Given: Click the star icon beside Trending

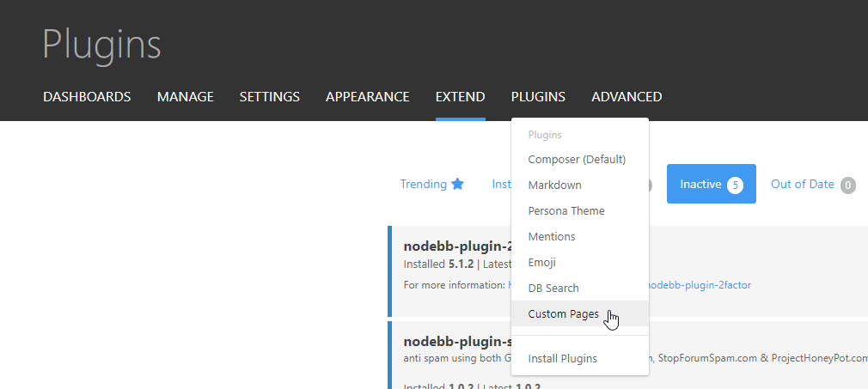Looking at the screenshot, I should (458, 184).
